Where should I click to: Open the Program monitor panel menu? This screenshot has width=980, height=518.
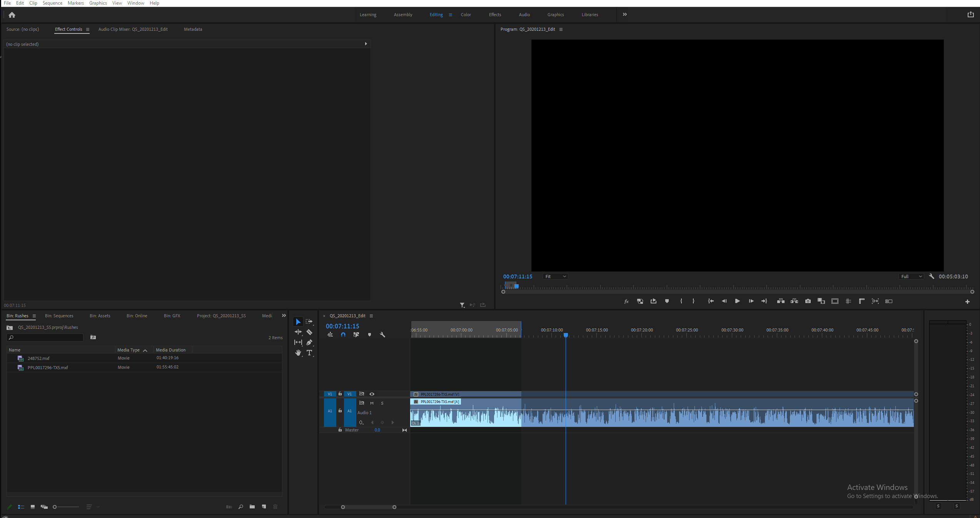[561, 29]
